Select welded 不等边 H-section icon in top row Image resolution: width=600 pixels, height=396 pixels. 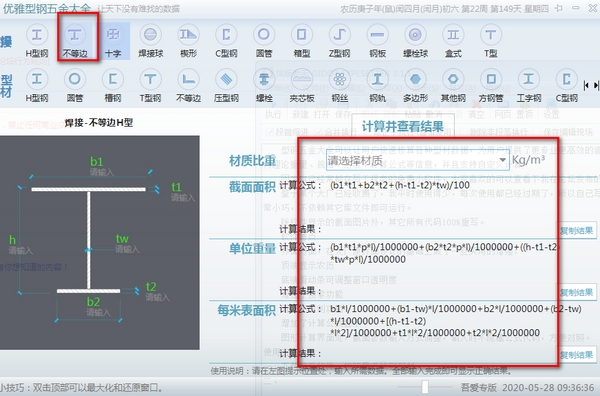[x=75, y=41]
